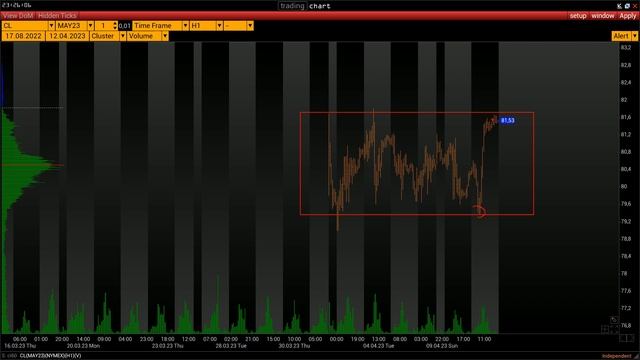640x360 pixels.
Task: Click the Alert button
Action: pyautogui.click(x=621, y=36)
